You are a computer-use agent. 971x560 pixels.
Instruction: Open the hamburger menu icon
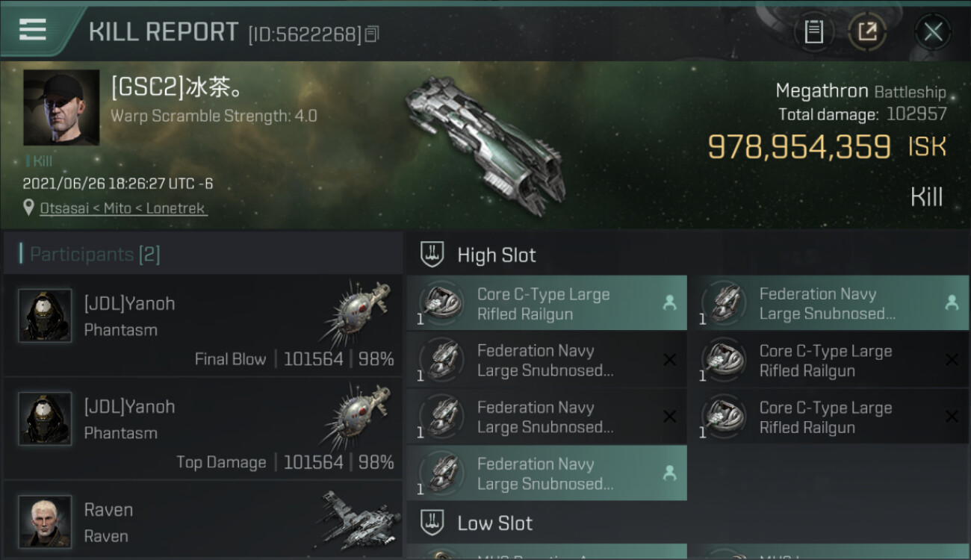[x=32, y=29]
